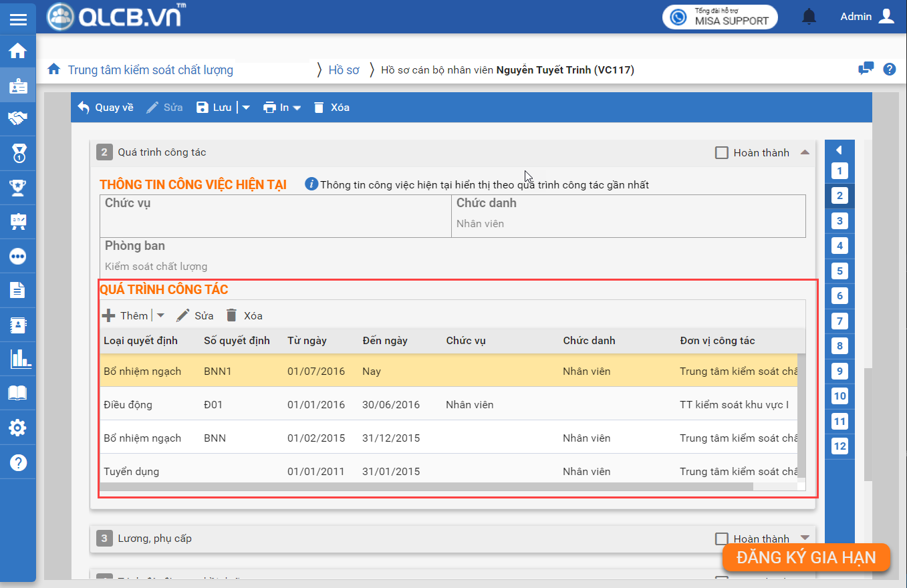The width and height of the screenshot is (907, 588).
Task: Click the home icon in sidebar
Action: point(18,51)
